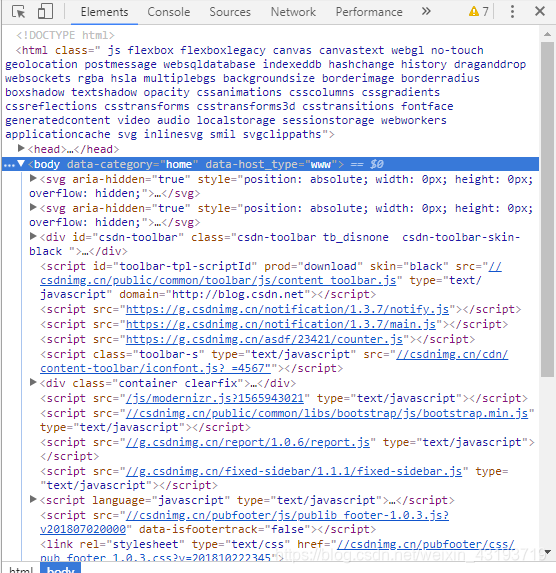Open the counter.js script link
The width and height of the screenshot is (556, 573).
(264, 339)
